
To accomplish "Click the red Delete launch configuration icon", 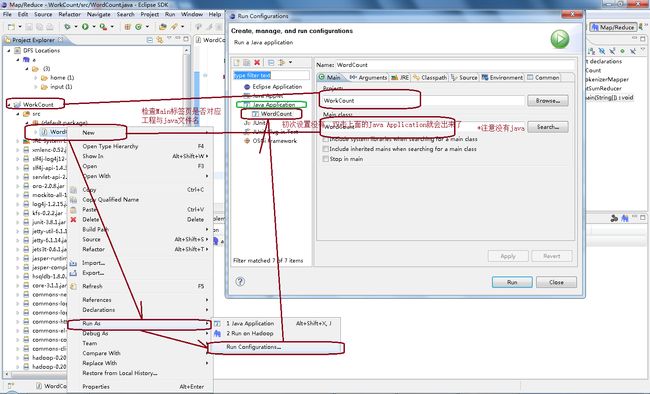I will 257,62.
